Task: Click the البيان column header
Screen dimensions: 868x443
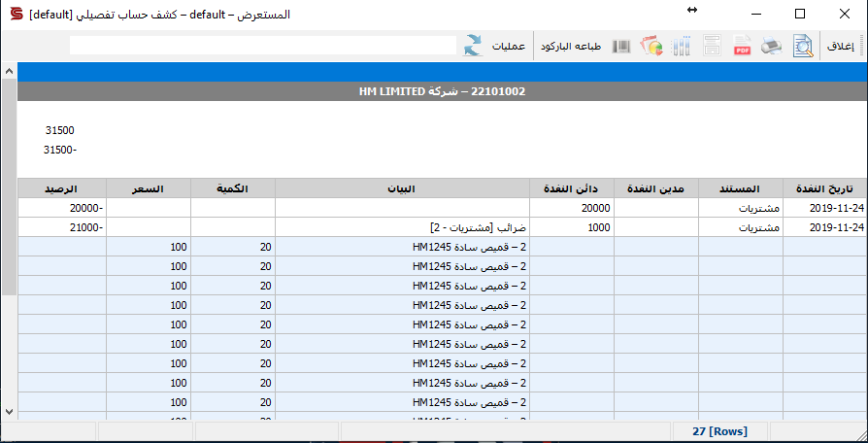Action: 403,188
